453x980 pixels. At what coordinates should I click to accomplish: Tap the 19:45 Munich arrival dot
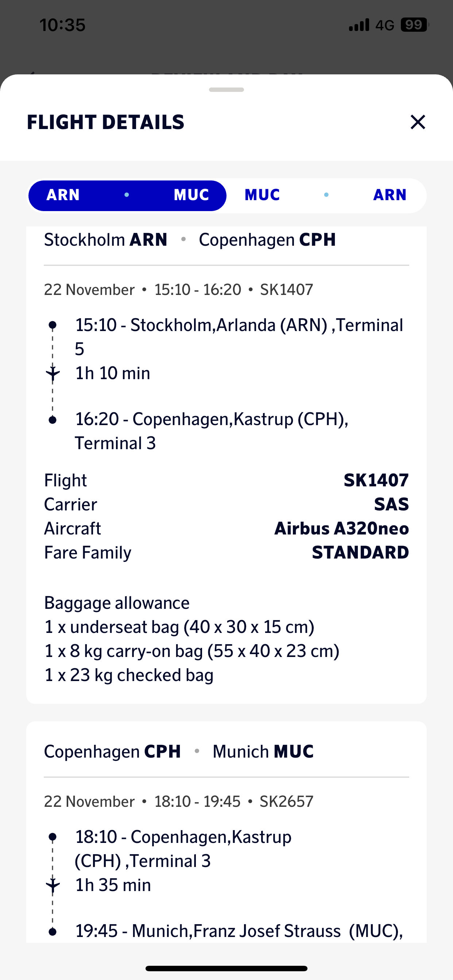53,932
